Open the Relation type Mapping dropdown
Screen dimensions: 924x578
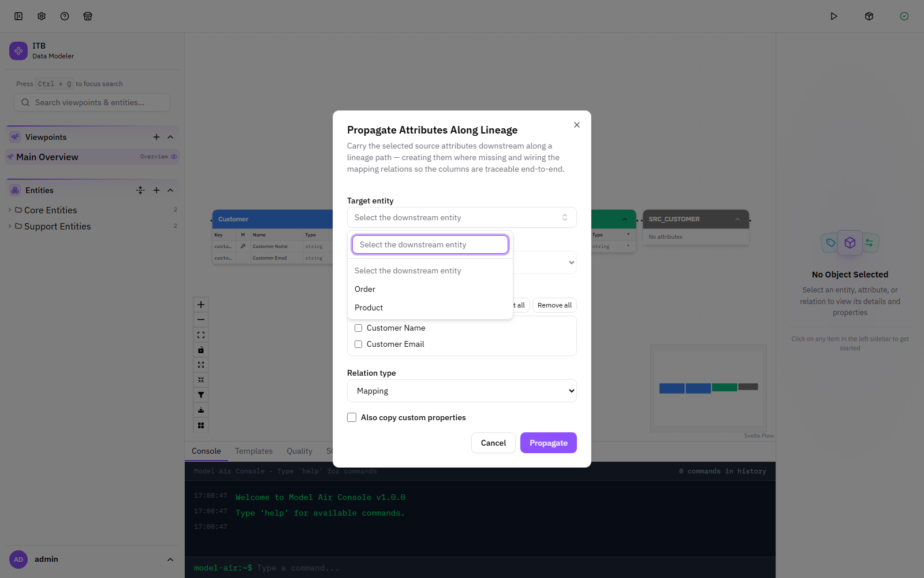(x=462, y=391)
